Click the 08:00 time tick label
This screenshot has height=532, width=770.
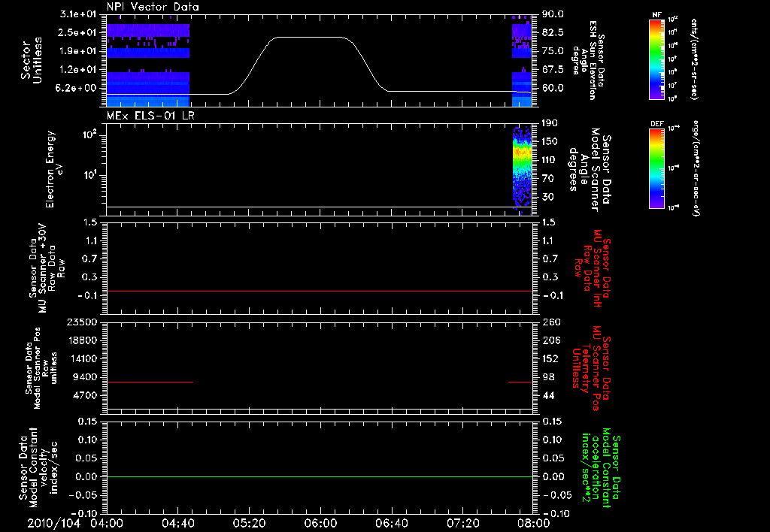pos(534,523)
